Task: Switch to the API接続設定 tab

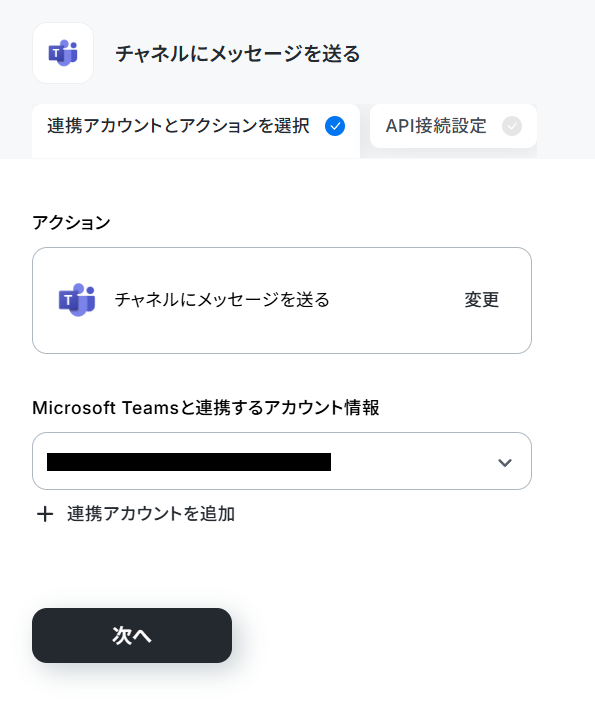Action: 453,126
